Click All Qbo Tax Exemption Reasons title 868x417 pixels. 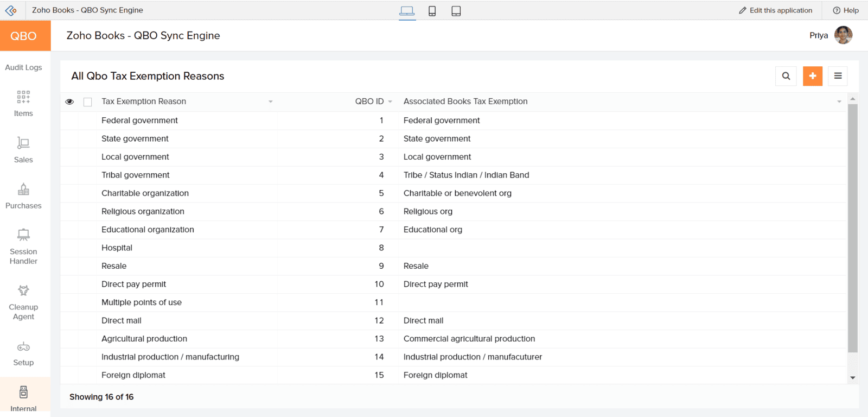148,76
